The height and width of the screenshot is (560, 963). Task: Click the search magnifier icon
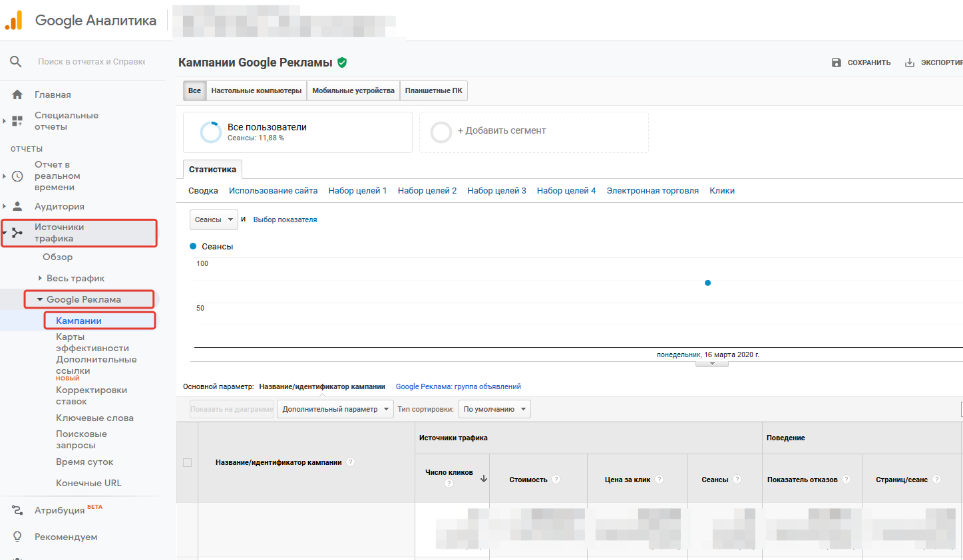coord(16,62)
